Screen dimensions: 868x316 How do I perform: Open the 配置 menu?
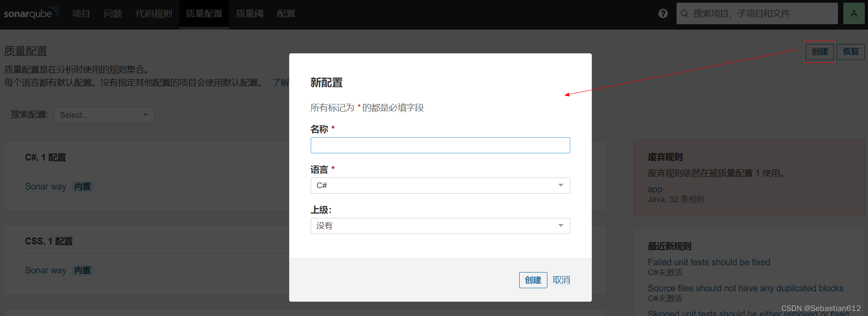286,13
